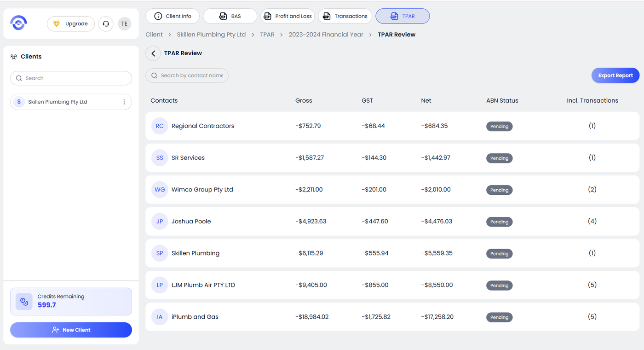
Task: Click the Credits Remaining coin icon
Action: [24, 302]
